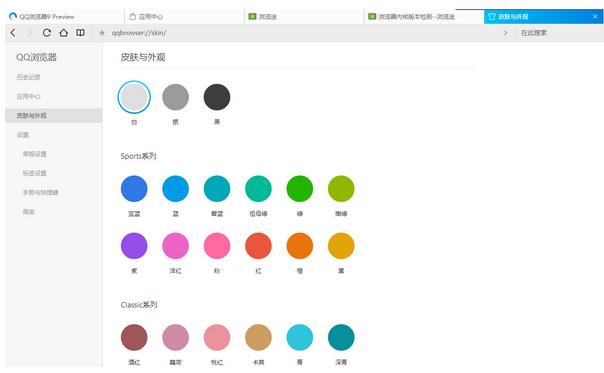
Task: Choose the orange Sports series swatch
Action: coord(300,246)
